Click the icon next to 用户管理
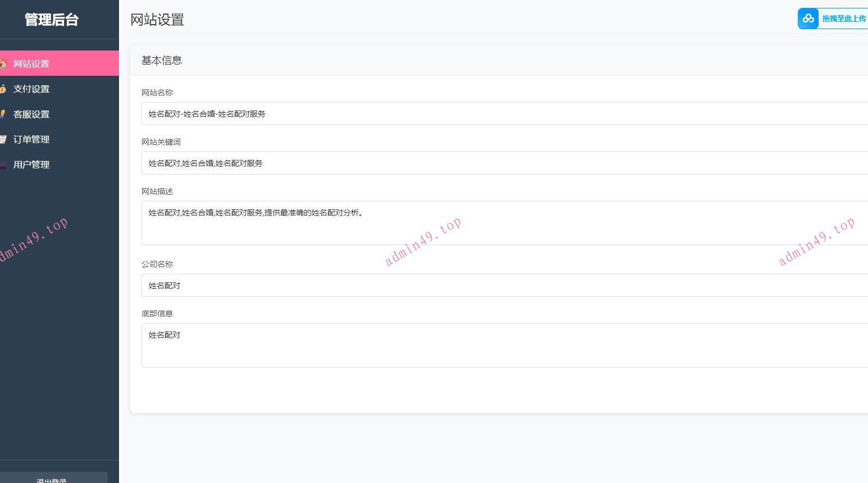The width and height of the screenshot is (868, 483). (x=3, y=164)
